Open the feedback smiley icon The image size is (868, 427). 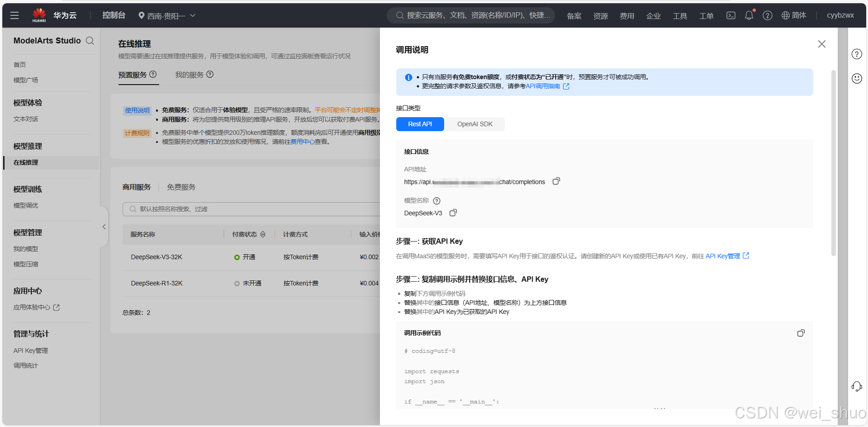(857, 78)
